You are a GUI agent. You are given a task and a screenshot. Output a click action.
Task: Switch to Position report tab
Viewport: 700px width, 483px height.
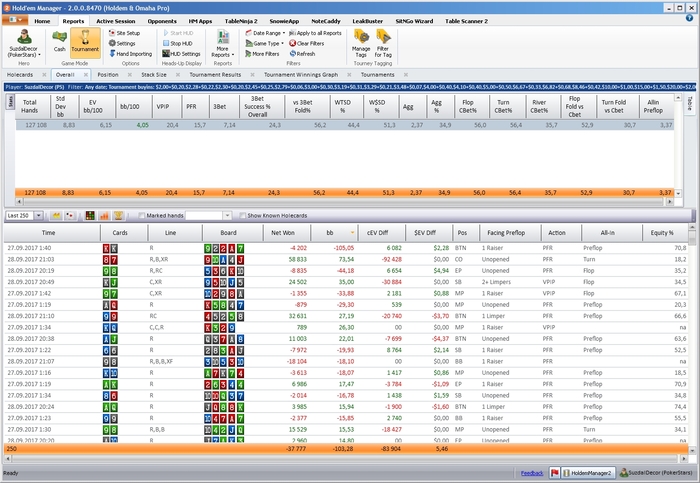point(108,75)
